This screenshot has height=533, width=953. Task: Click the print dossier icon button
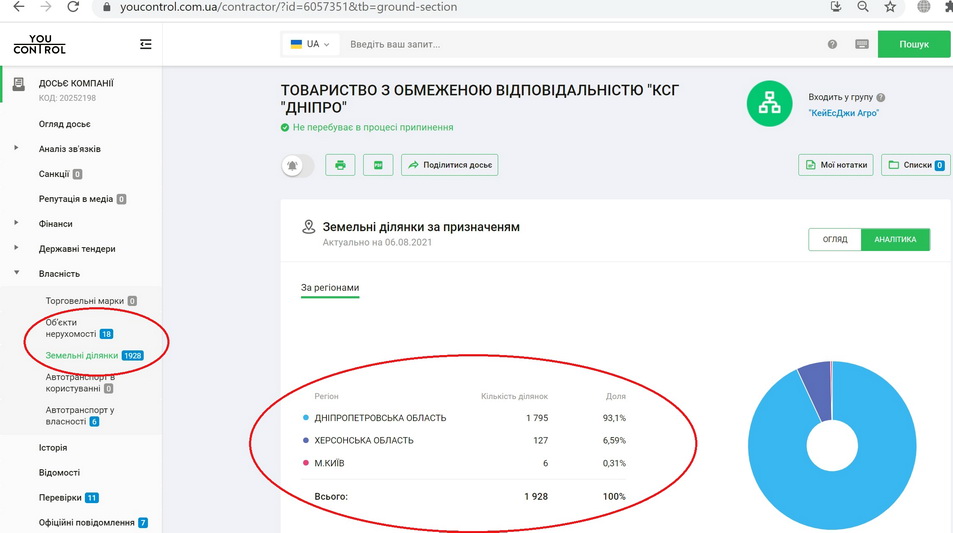point(340,165)
